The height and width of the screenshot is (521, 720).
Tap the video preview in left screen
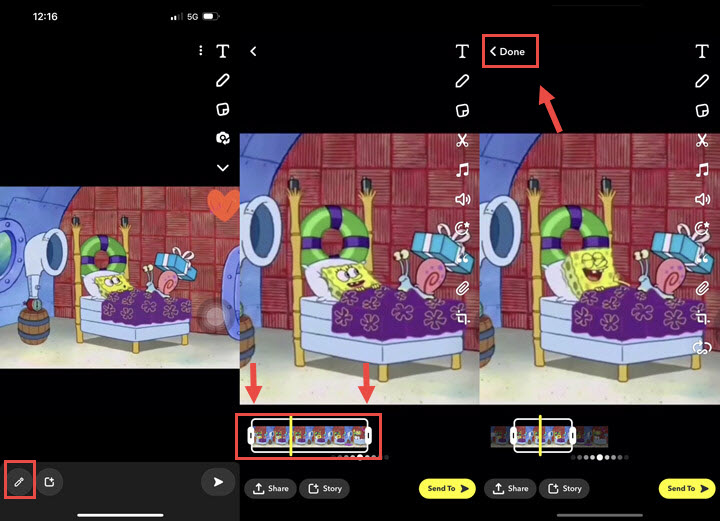pyautogui.click(x=119, y=277)
